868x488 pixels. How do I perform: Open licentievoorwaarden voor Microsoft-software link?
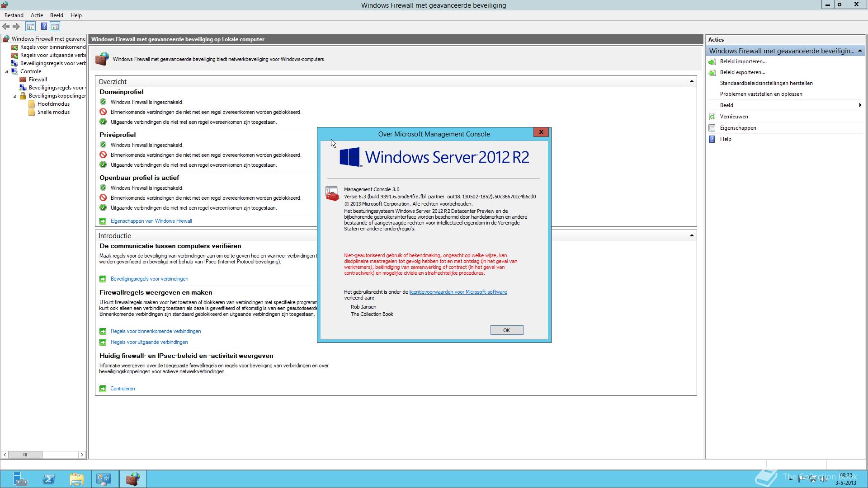click(458, 292)
